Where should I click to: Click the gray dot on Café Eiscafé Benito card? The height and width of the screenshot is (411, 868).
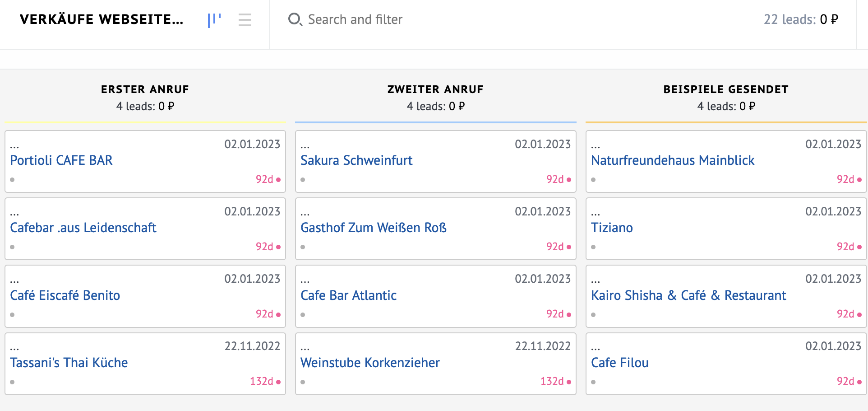point(12,315)
